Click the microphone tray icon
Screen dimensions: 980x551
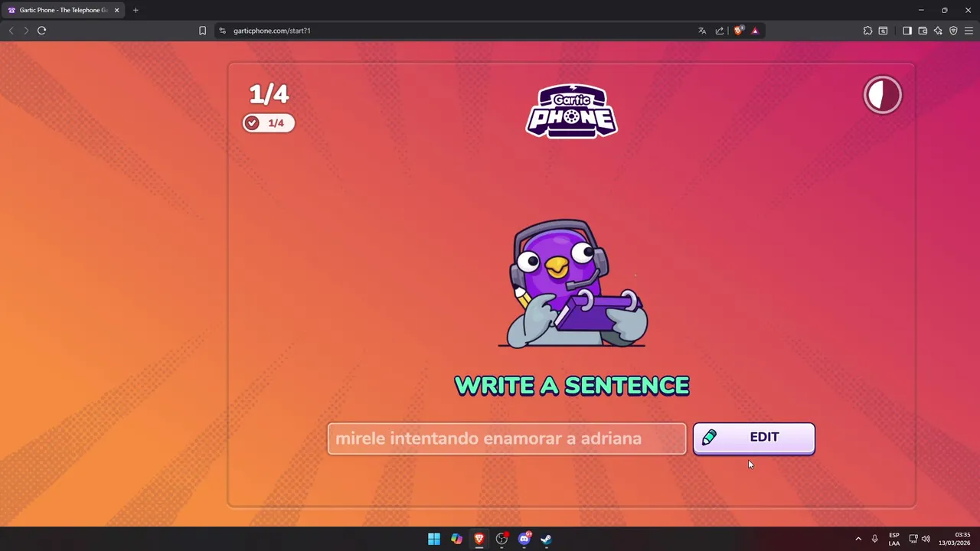(874, 539)
